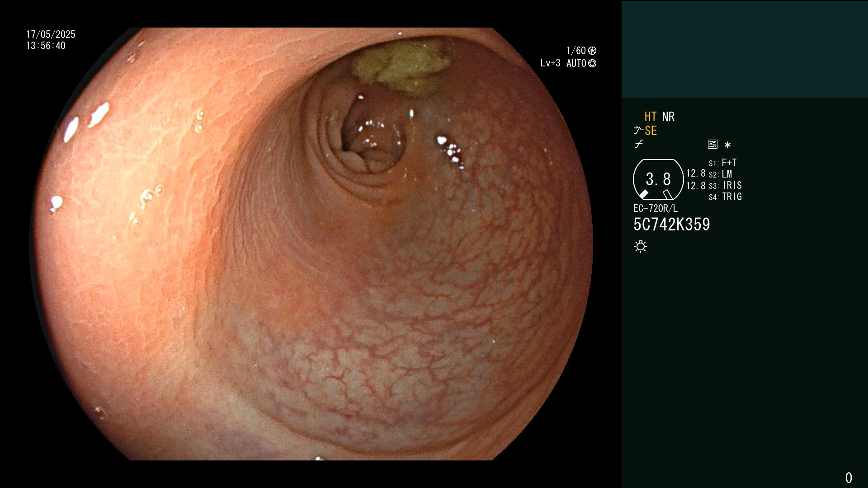Screen dimensions: 868x488
Task: Click the structure emphasis curve icon beside SE
Action: click(638, 131)
